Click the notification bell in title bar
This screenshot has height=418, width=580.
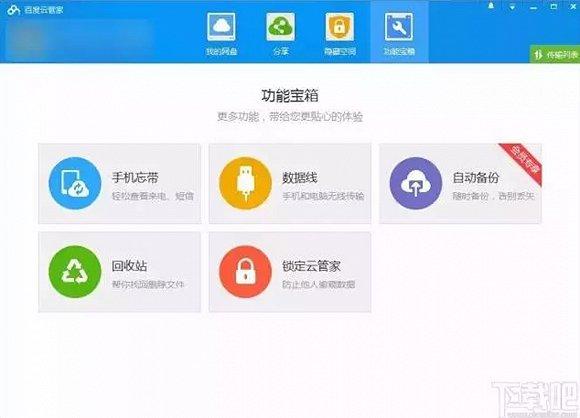click(x=491, y=6)
